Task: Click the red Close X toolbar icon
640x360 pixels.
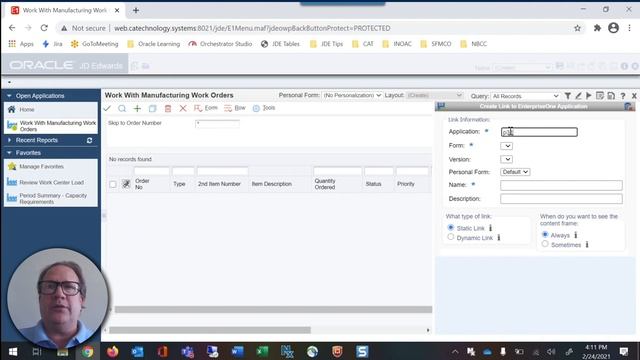Action: point(183,109)
